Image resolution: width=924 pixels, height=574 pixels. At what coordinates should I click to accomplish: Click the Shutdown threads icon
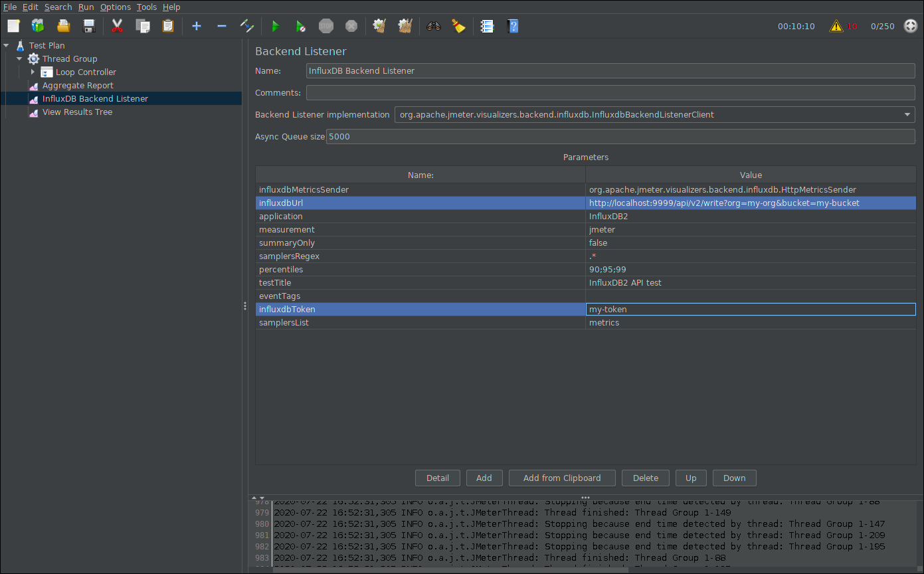click(x=351, y=26)
